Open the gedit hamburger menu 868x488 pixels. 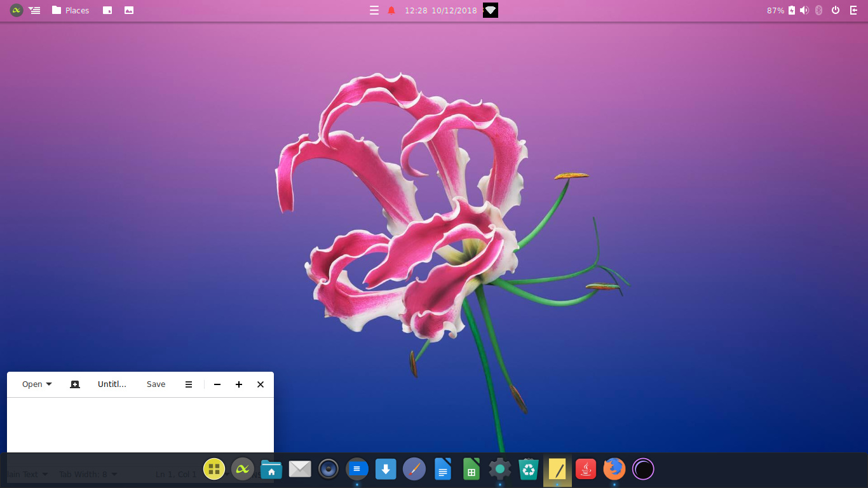coord(188,384)
